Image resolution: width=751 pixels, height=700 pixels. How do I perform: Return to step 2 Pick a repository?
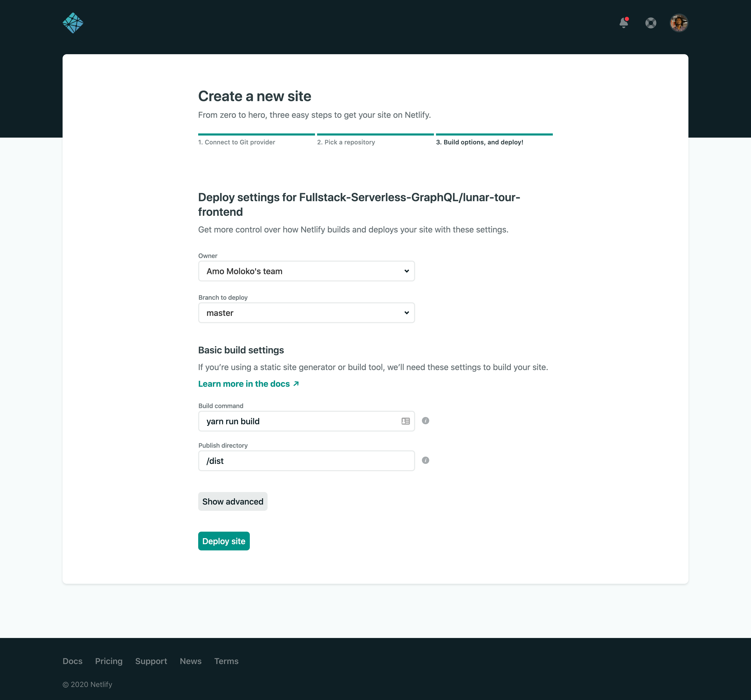(x=346, y=142)
